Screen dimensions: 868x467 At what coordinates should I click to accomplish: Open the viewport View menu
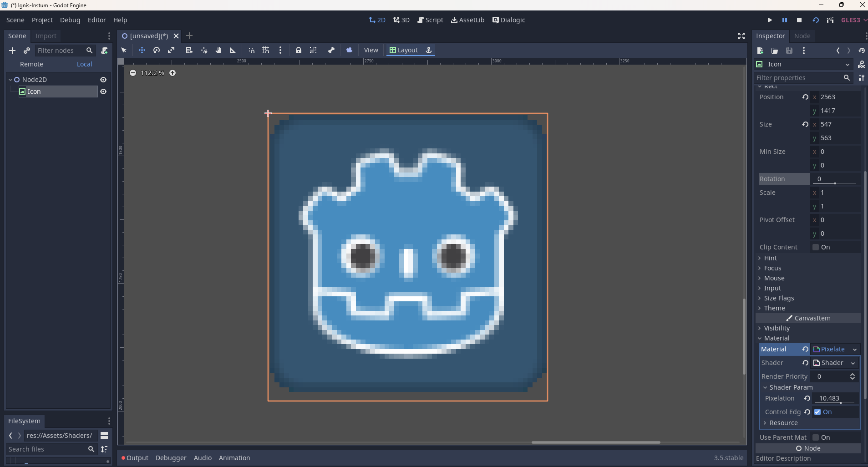371,50
